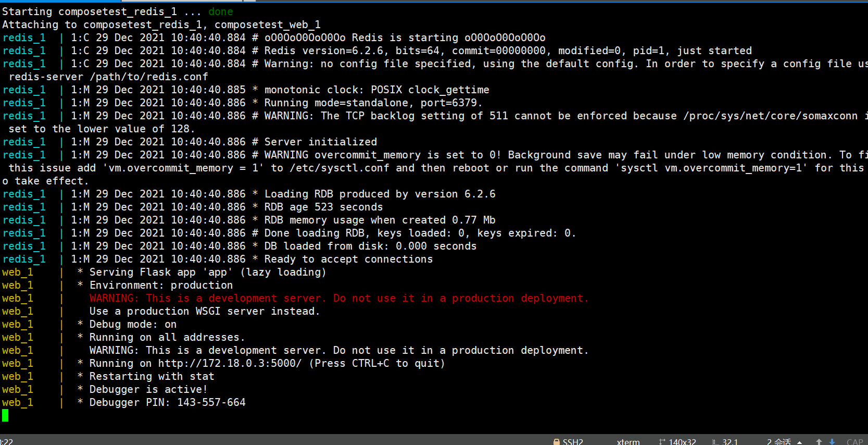This screenshot has width=868, height=445.
Task: Click 'redis-server /path/to/redis.conf' text
Action: coord(108,77)
